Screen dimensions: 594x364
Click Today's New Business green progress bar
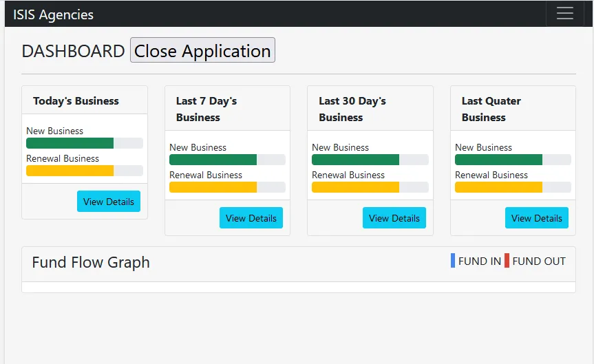point(70,143)
